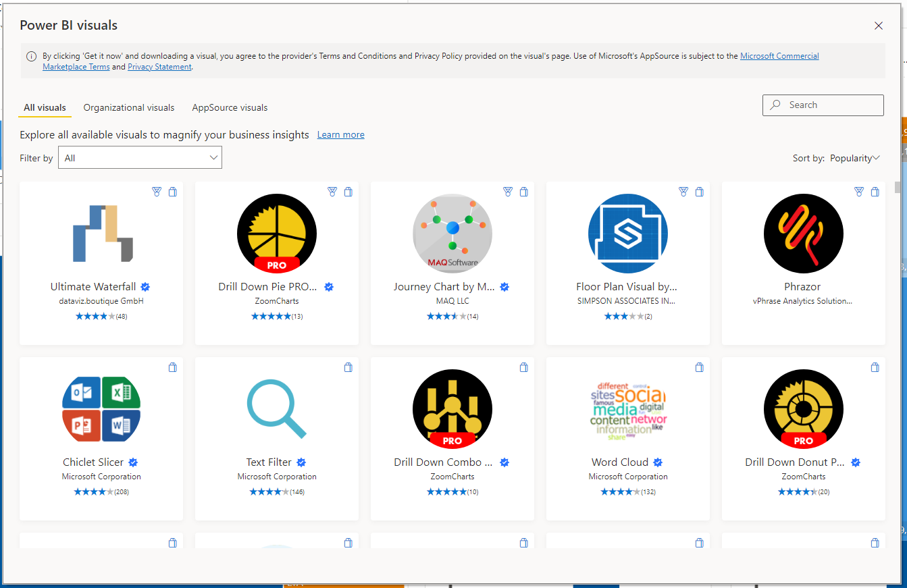Open the Privacy Statement link
Image resolution: width=907 pixels, height=588 pixels.
159,67
